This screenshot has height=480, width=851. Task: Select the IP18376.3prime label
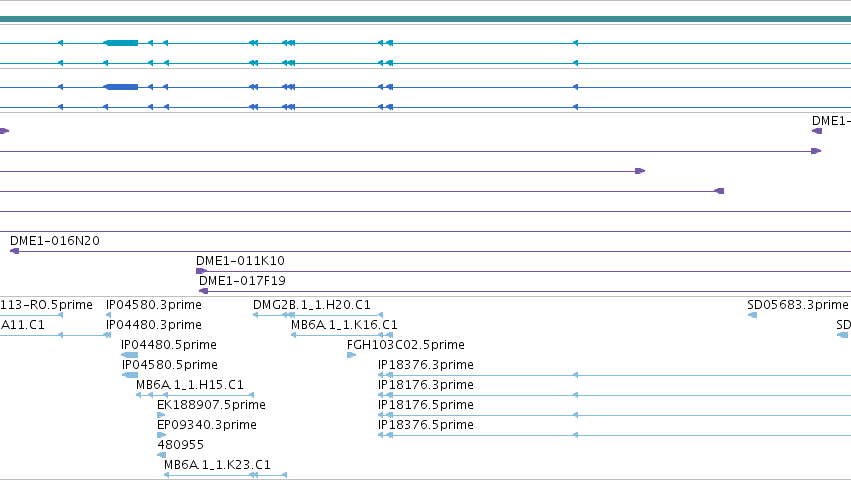(x=426, y=365)
